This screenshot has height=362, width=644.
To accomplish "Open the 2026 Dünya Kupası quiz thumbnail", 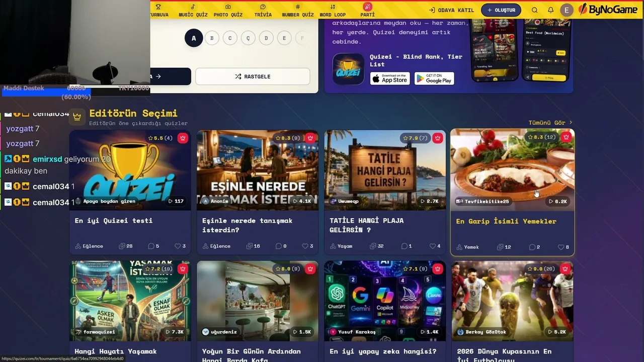I will 512,301.
